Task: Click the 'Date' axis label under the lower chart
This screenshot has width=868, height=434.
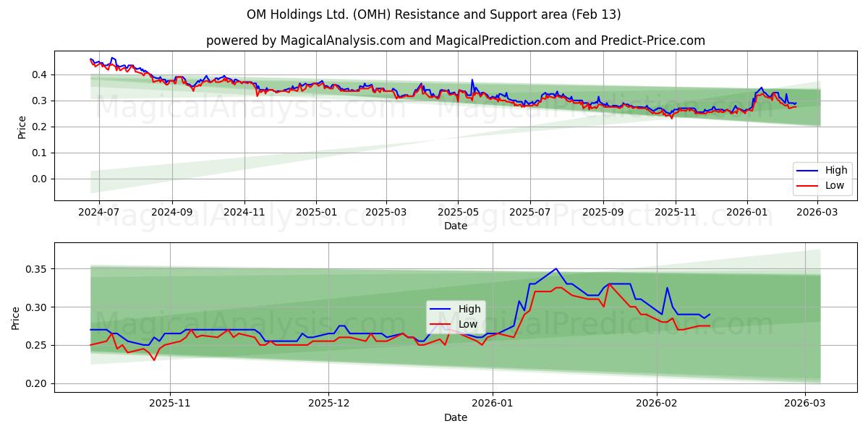Action: click(x=456, y=417)
